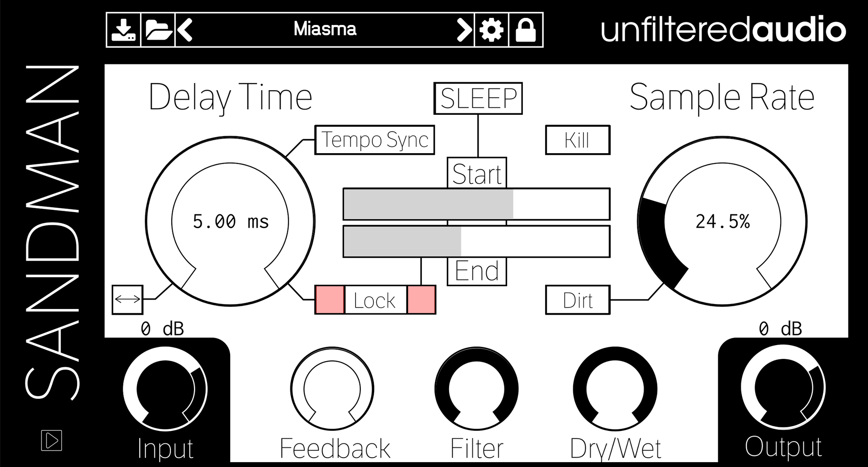The height and width of the screenshot is (467, 868).
Task: Open the Miasma preset name menu
Action: [x=325, y=29]
